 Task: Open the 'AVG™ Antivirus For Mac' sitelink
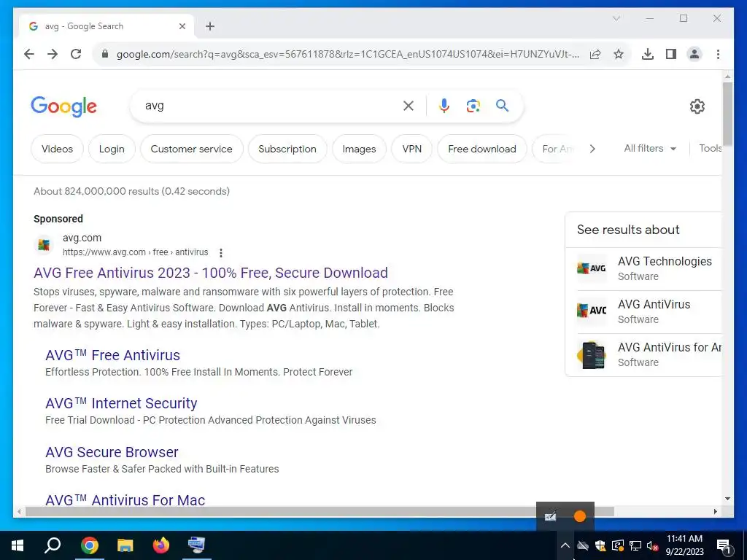(x=125, y=500)
